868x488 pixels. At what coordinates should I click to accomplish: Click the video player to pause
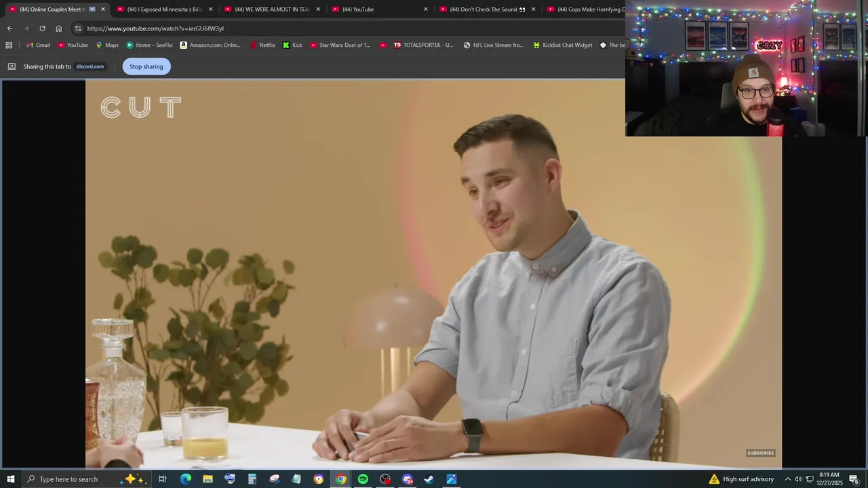point(433,274)
